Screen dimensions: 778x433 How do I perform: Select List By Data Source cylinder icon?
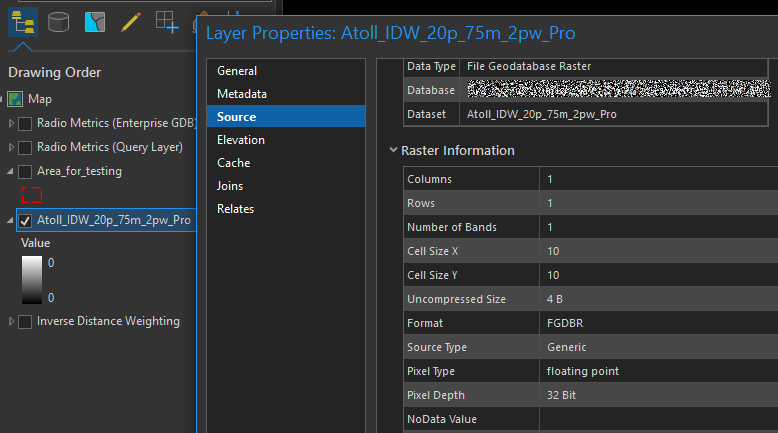(59, 22)
